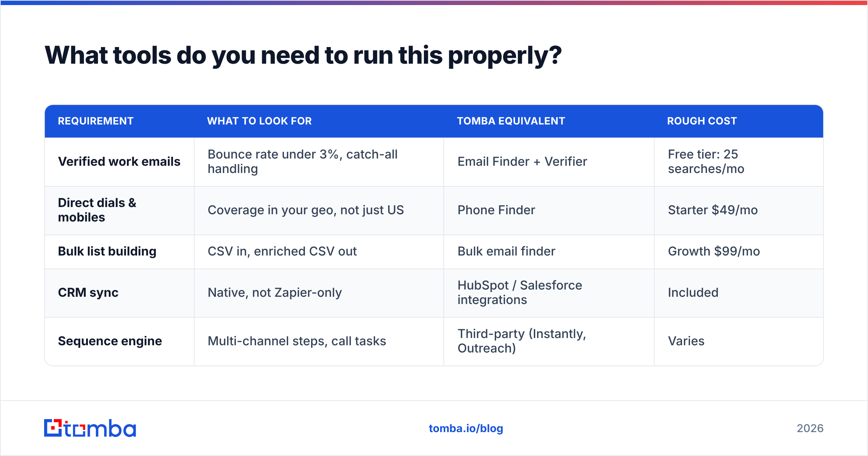The height and width of the screenshot is (456, 868).
Task: Click the Tomba logo
Action: pyautogui.click(x=90, y=428)
